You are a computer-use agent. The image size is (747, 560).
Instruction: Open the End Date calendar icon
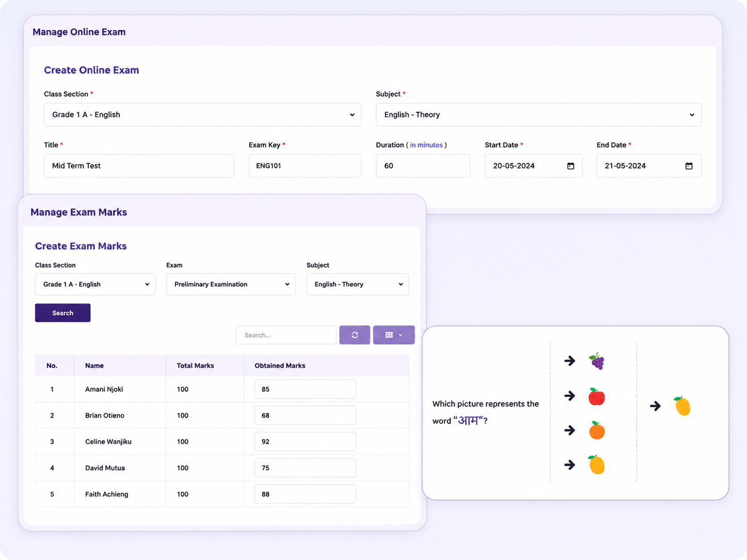click(689, 166)
